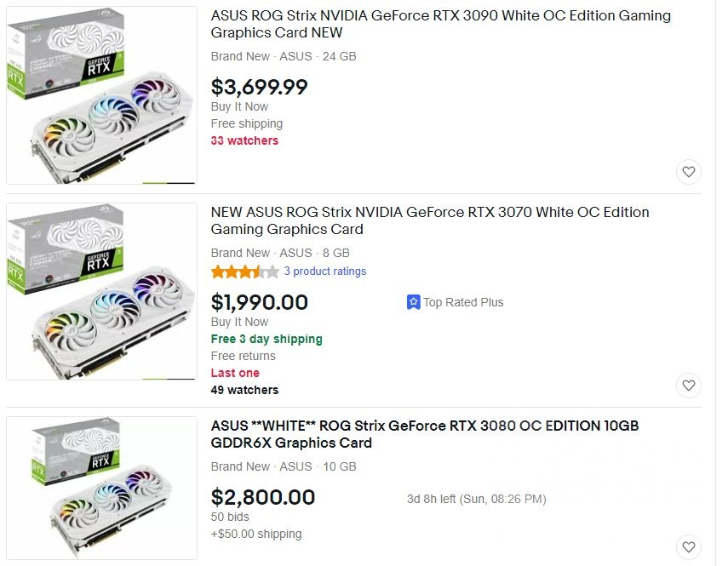Watch the RTX 3080 auction with heart icon
This screenshot has width=728, height=566.
[689, 546]
